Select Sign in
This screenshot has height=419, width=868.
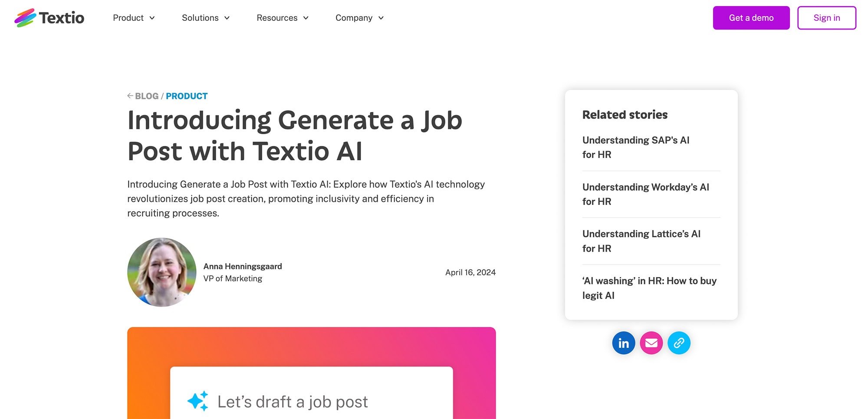pyautogui.click(x=826, y=18)
